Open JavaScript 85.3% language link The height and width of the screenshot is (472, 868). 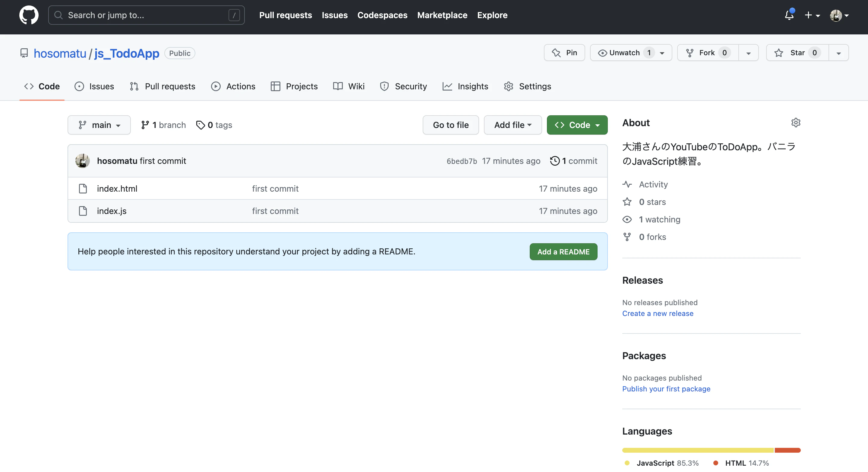662,463
